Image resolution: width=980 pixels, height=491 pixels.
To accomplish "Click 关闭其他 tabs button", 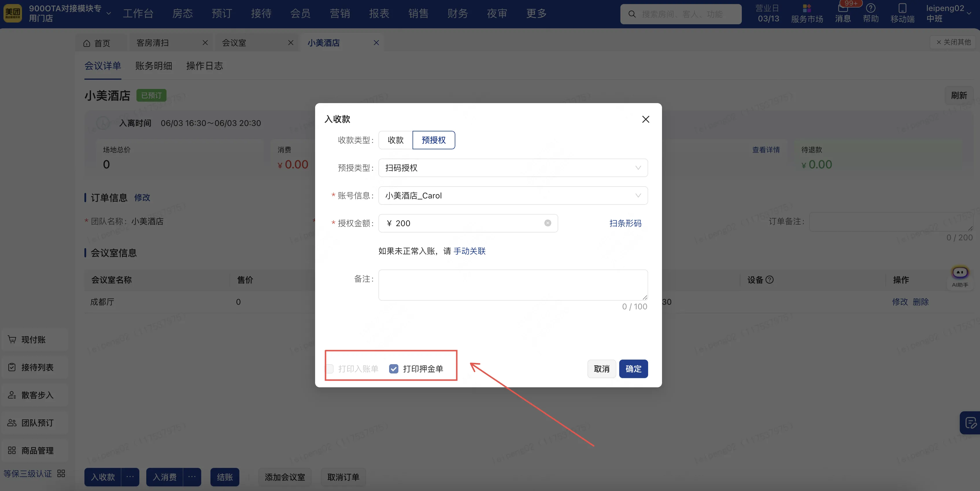I will click(954, 42).
